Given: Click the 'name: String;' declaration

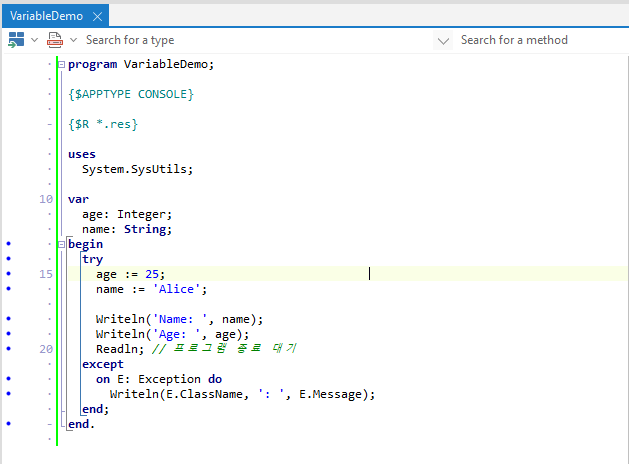Looking at the screenshot, I should 127,229.
